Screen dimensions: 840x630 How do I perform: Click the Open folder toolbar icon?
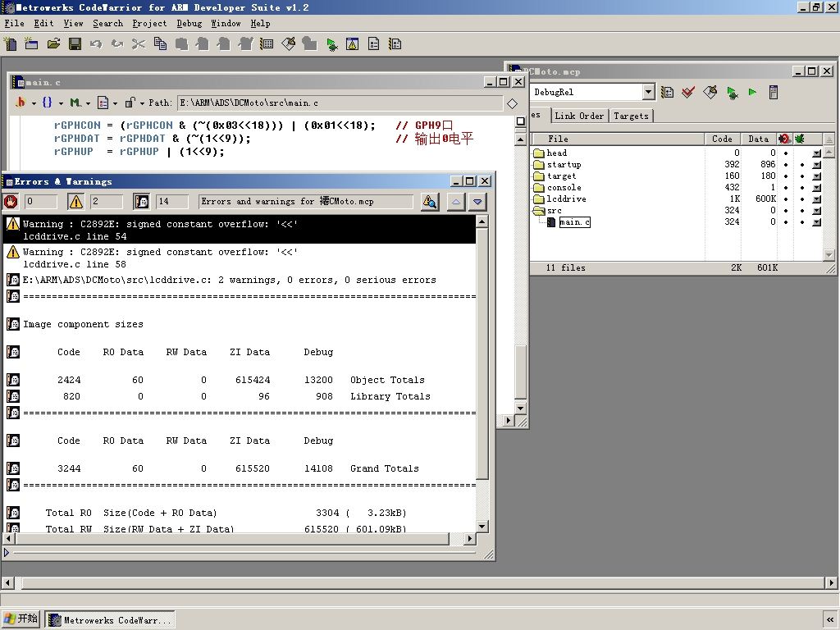(x=53, y=44)
